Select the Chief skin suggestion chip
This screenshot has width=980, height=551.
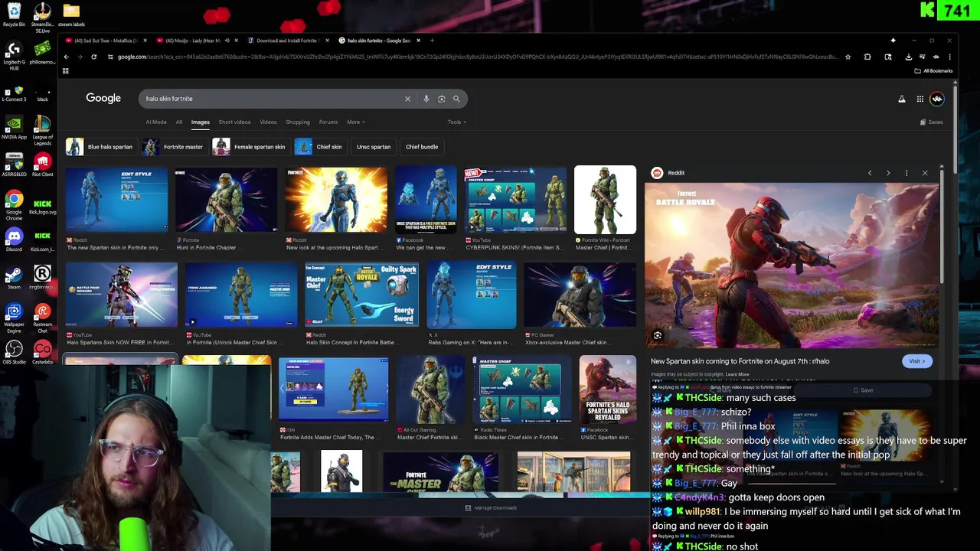click(x=319, y=147)
